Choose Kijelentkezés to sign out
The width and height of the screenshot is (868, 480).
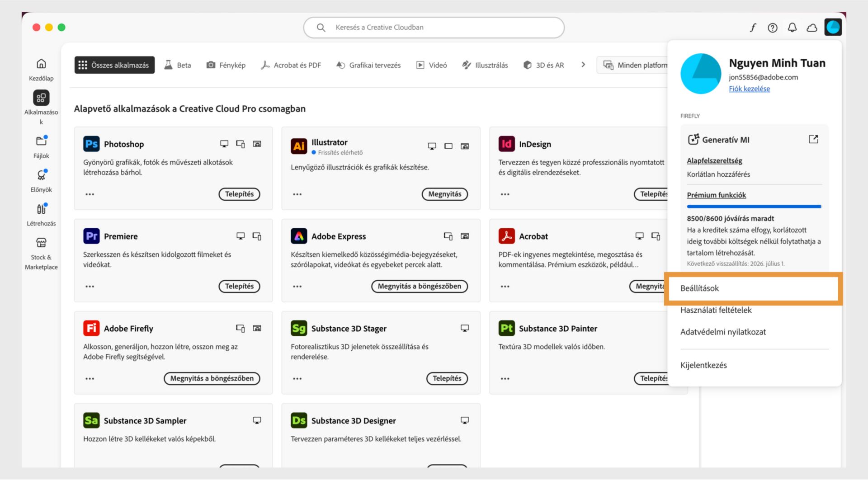[703, 365]
